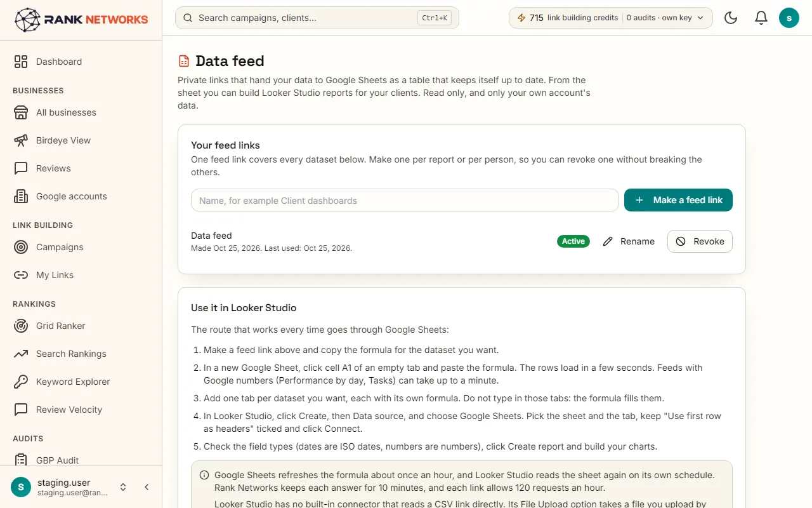
Task: Focus the Search campaigns, clients field
Action: pos(317,18)
